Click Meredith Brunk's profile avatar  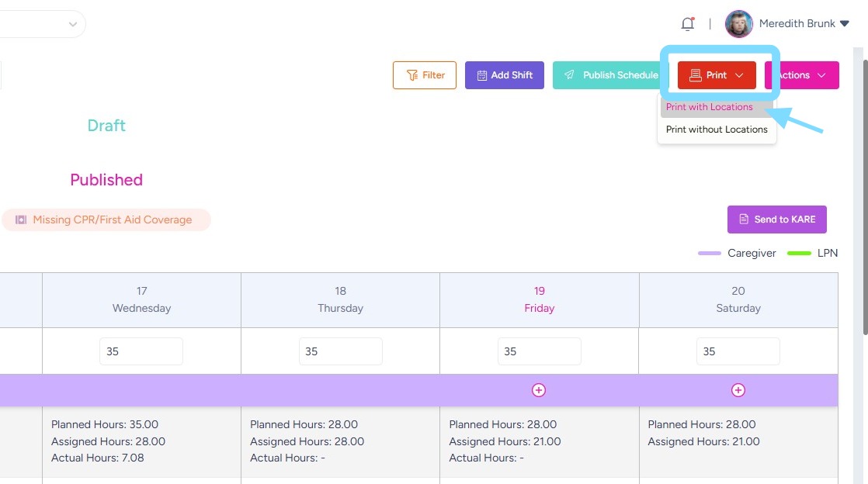click(x=738, y=24)
